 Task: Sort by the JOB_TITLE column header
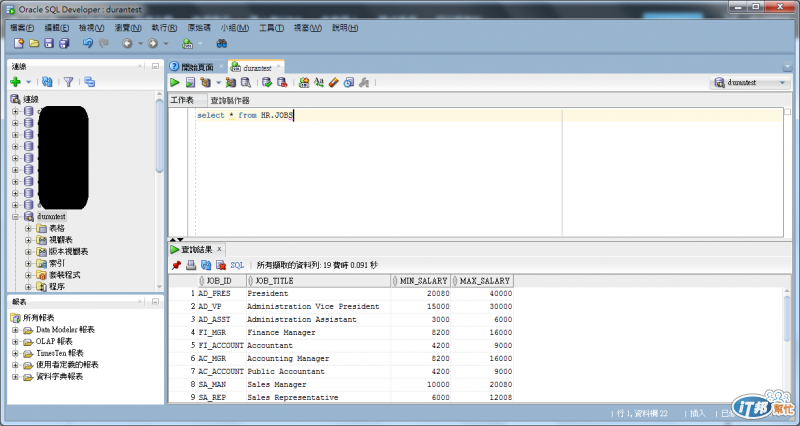coord(318,281)
